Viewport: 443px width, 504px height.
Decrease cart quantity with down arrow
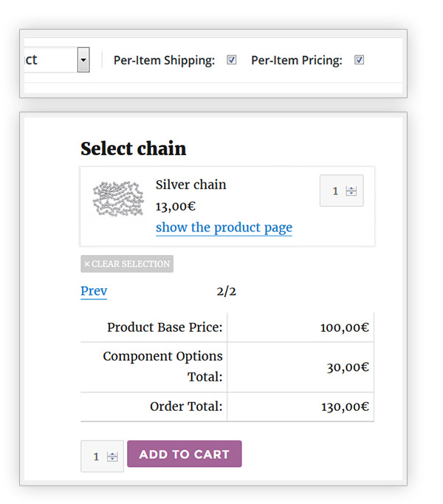click(112, 460)
